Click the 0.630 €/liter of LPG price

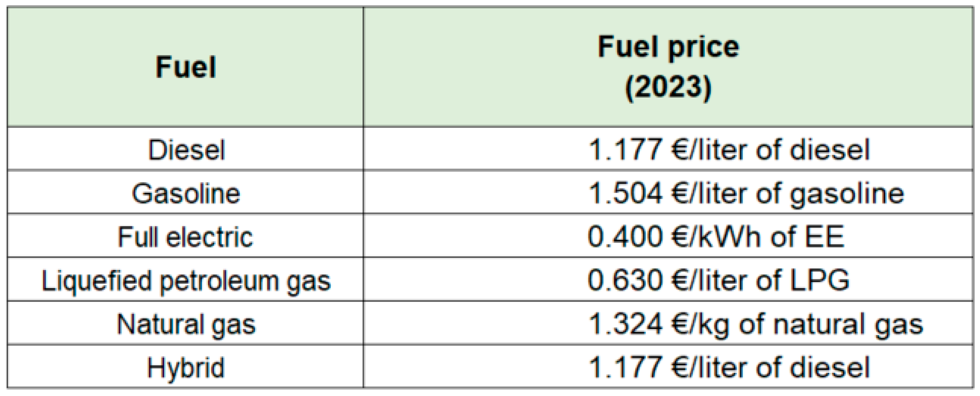tap(718, 280)
